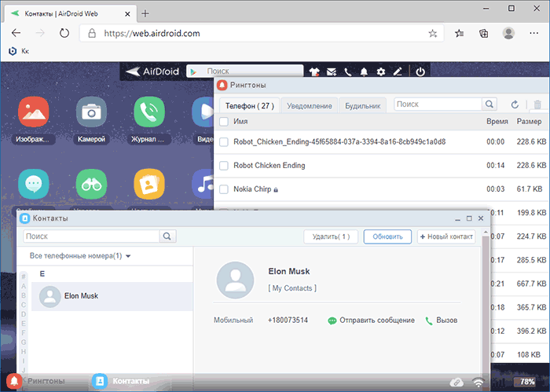Click the AirDroid top Поиск app search field
Viewport: 550px width, 392px height.
[x=245, y=71]
